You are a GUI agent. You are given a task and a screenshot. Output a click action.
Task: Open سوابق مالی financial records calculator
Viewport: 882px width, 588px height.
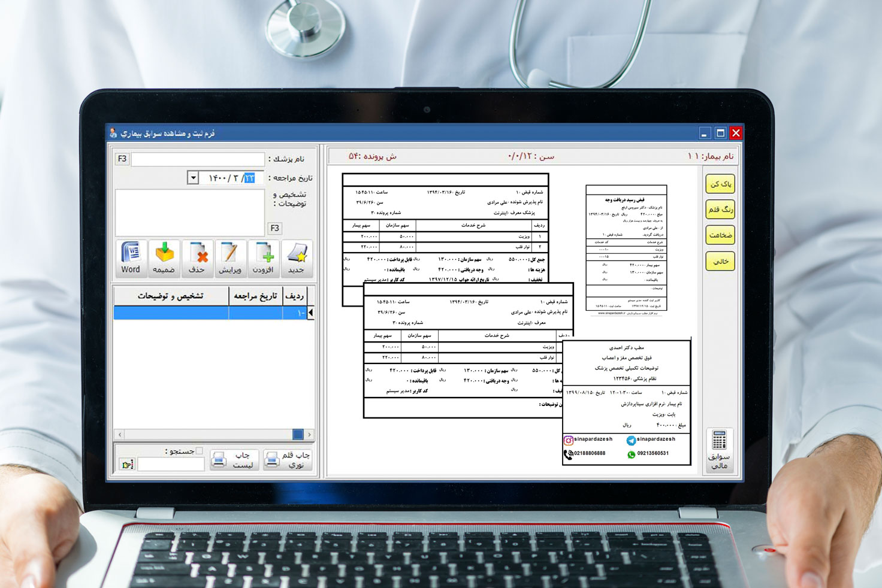(720, 449)
